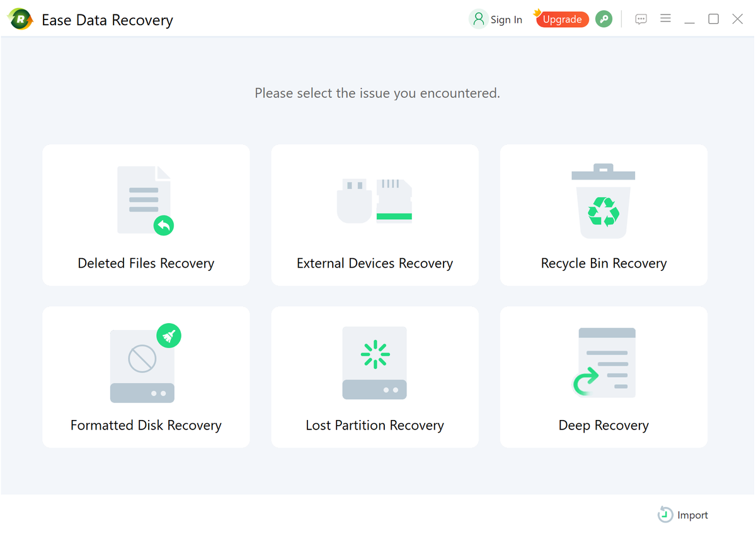This screenshot has width=756, height=534.
Task: Click the Ease Data Recovery logo icon
Action: [21, 20]
